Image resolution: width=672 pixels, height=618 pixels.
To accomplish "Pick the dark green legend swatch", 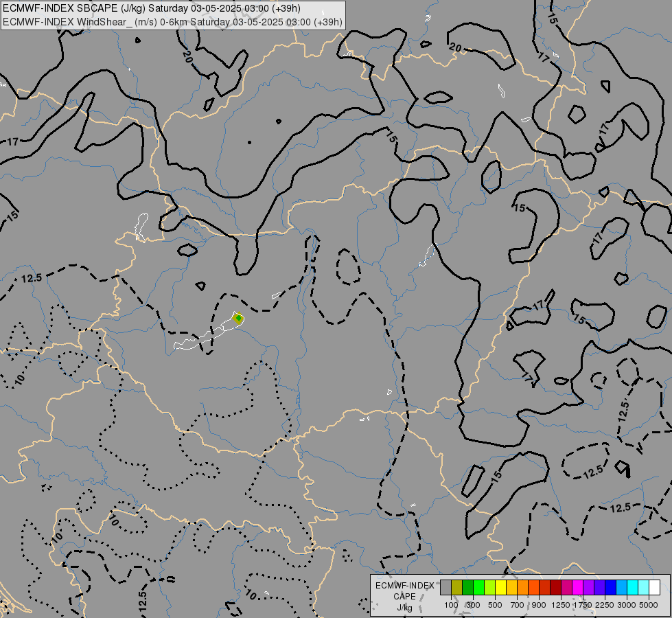I will click(467, 588).
